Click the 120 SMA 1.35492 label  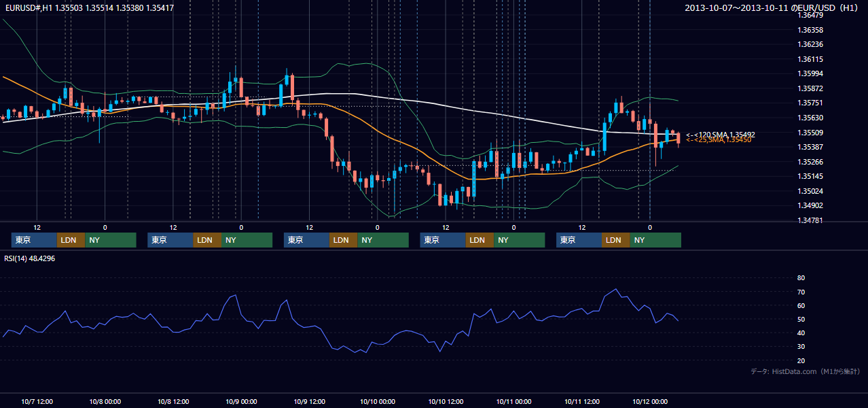coord(721,135)
